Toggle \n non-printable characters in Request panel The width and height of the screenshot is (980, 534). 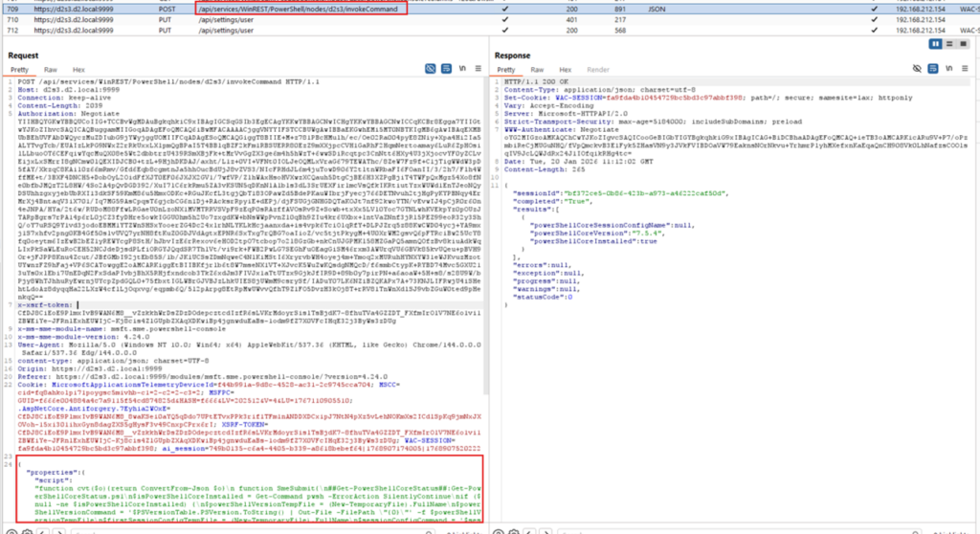tap(462, 70)
